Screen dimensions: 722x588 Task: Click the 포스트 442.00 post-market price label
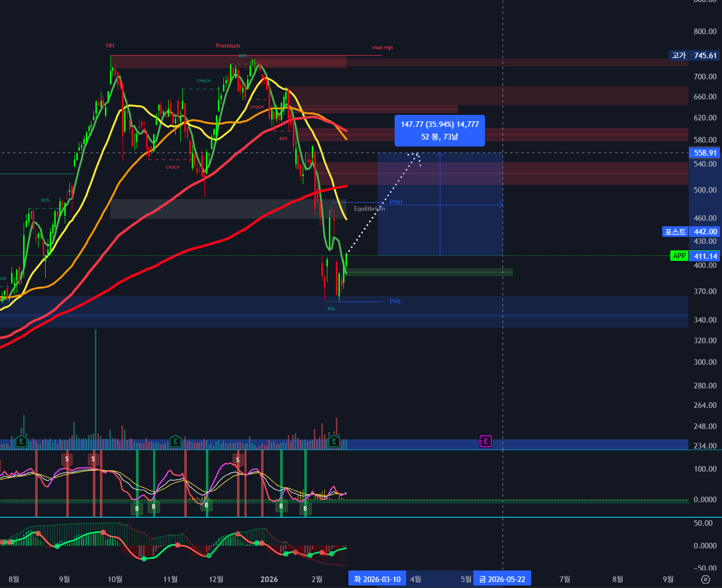(x=691, y=231)
